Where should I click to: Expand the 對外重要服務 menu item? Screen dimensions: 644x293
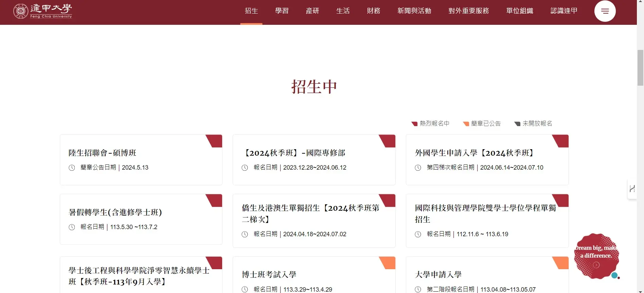click(x=468, y=11)
